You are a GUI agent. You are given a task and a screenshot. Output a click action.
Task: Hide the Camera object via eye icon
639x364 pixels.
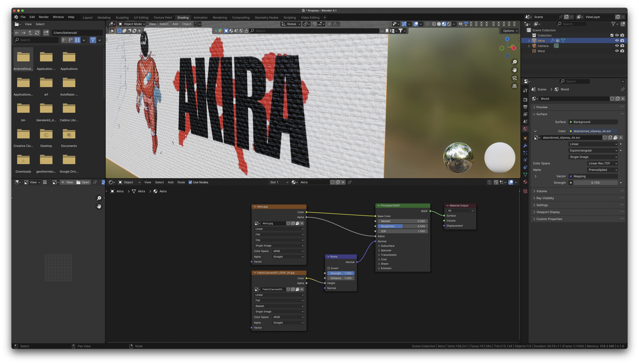[x=617, y=46]
